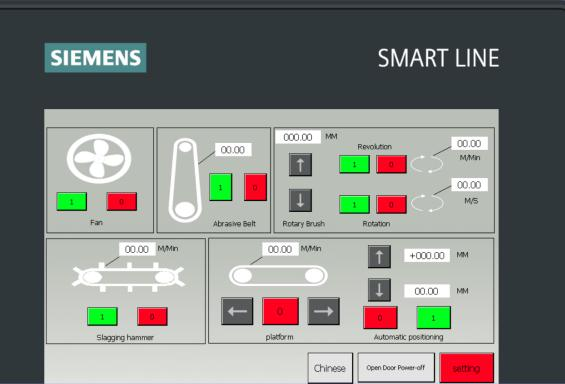Raise the Rotary Brush with up arrow

point(301,165)
